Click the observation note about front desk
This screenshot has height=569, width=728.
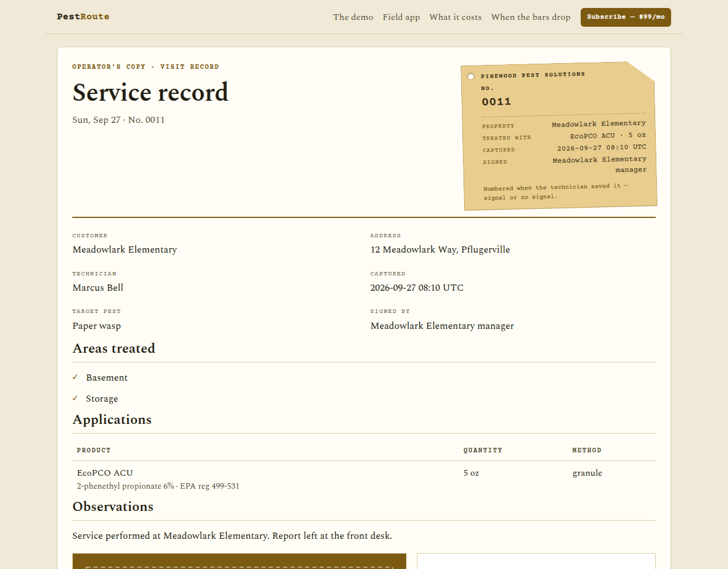(232, 536)
